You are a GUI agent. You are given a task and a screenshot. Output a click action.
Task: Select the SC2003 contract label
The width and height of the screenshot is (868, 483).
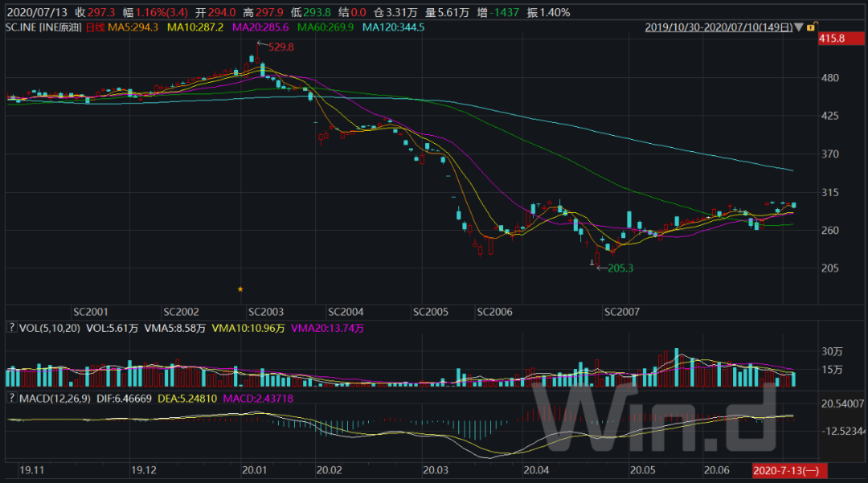click(x=266, y=312)
